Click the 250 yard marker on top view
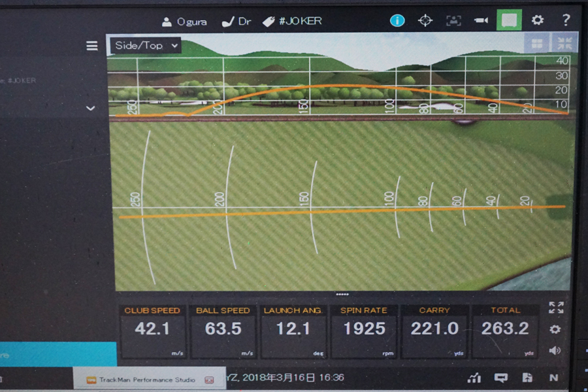The width and height of the screenshot is (588, 392). (136, 199)
